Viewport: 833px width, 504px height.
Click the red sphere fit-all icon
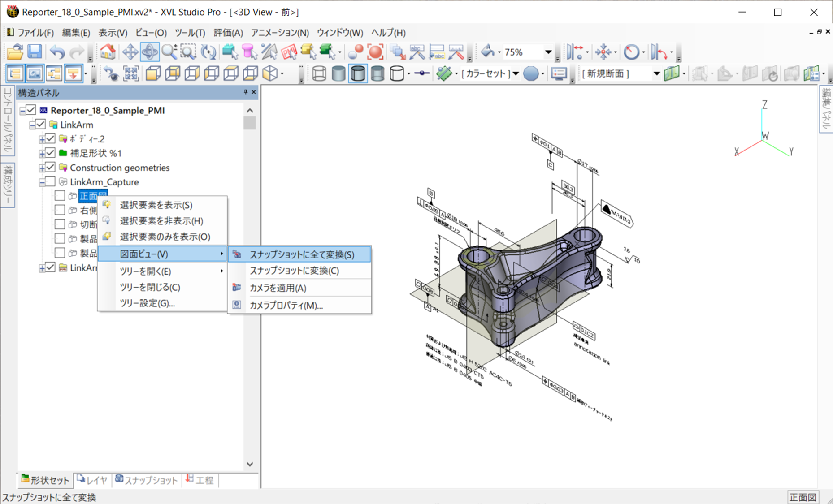tap(375, 52)
